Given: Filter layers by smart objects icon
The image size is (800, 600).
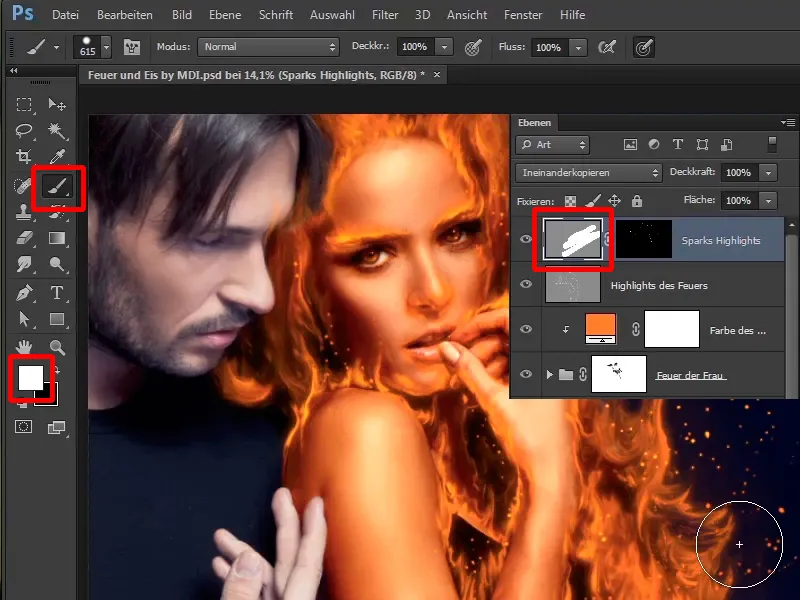Looking at the screenshot, I should pos(727,145).
